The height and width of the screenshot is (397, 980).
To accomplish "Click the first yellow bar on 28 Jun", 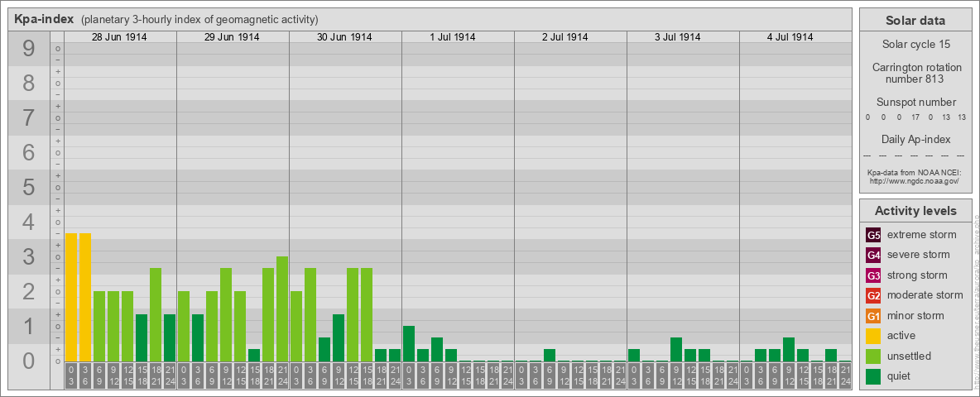I will point(71,297).
